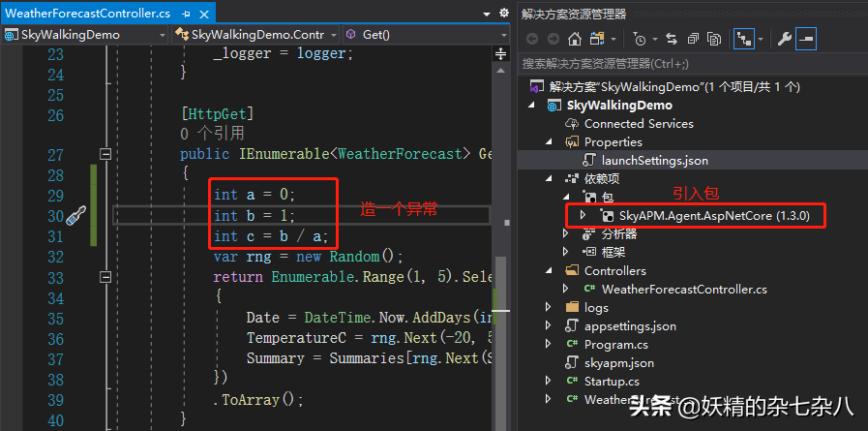Click the editor split handle icon
Screen dimensions: 868x431
tap(500, 53)
